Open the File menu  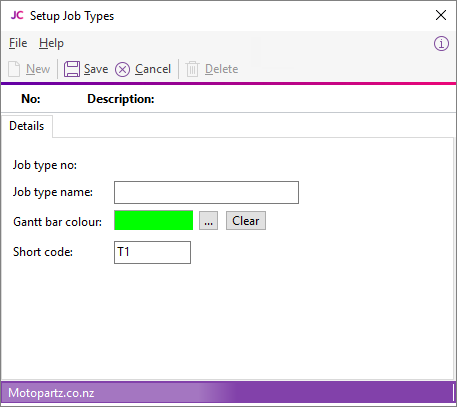point(18,43)
